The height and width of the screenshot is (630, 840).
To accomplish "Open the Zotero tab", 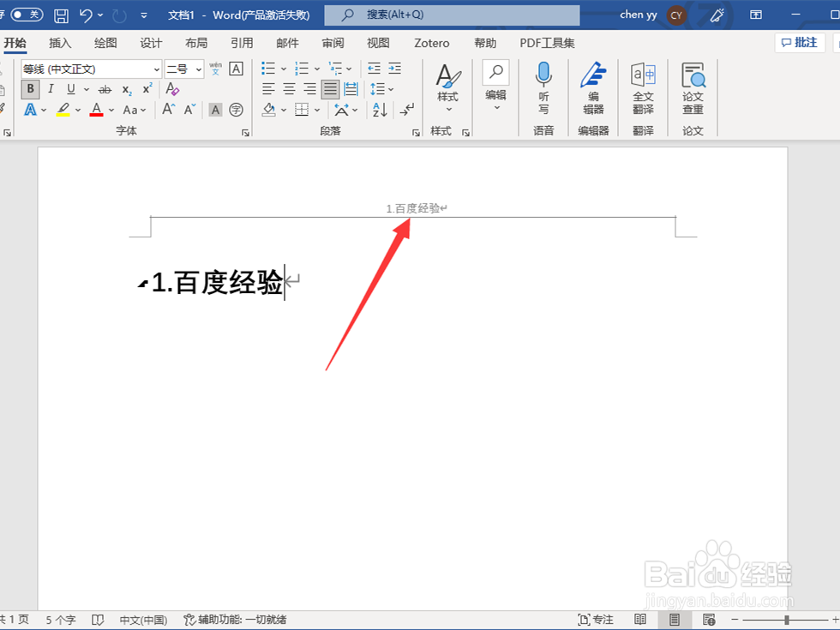I will coord(432,43).
